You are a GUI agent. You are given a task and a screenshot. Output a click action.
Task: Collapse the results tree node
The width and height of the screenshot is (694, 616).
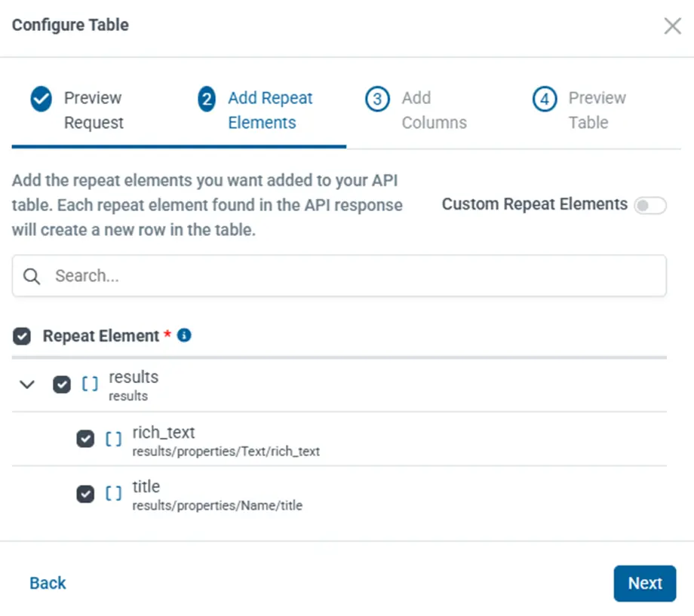tap(27, 385)
